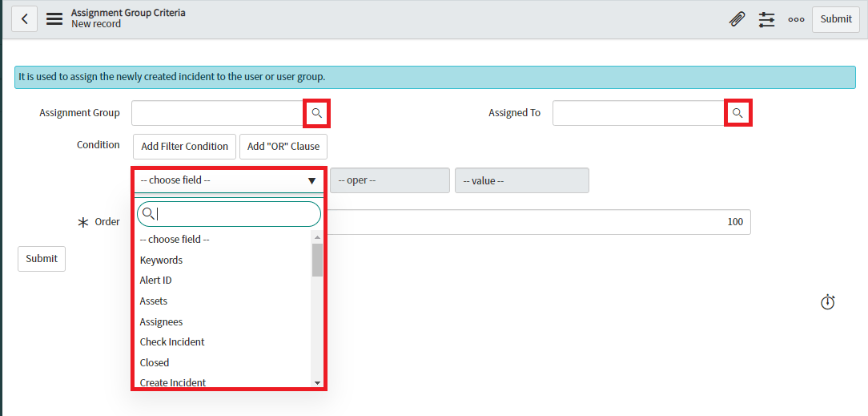Click the back arrow button
Screen dimensions: 868x416
click(25, 19)
